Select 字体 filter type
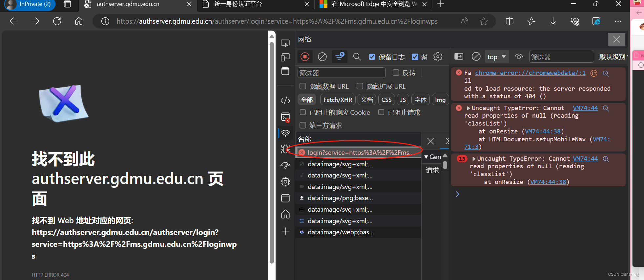 pyautogui.click(x=420, y=100)
